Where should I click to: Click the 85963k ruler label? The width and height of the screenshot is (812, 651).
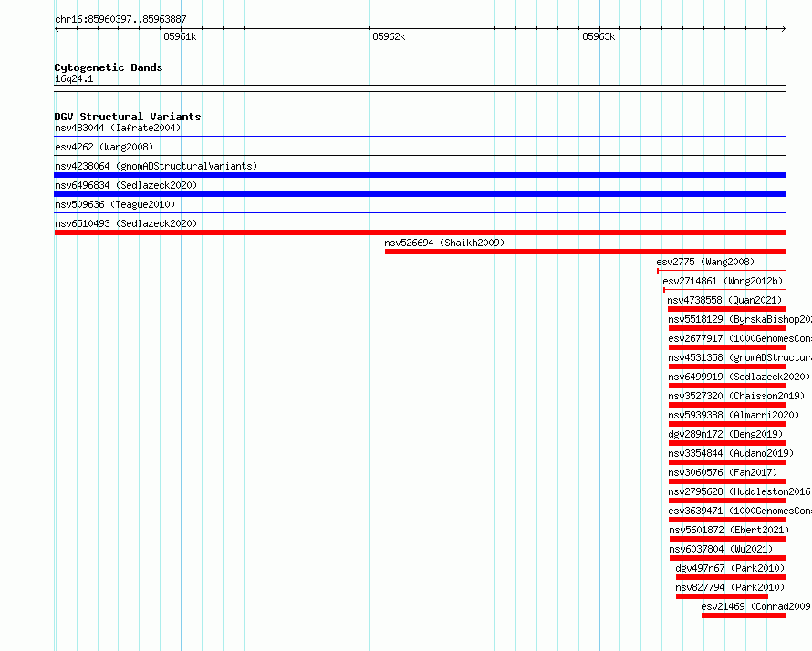click(599, 36)
